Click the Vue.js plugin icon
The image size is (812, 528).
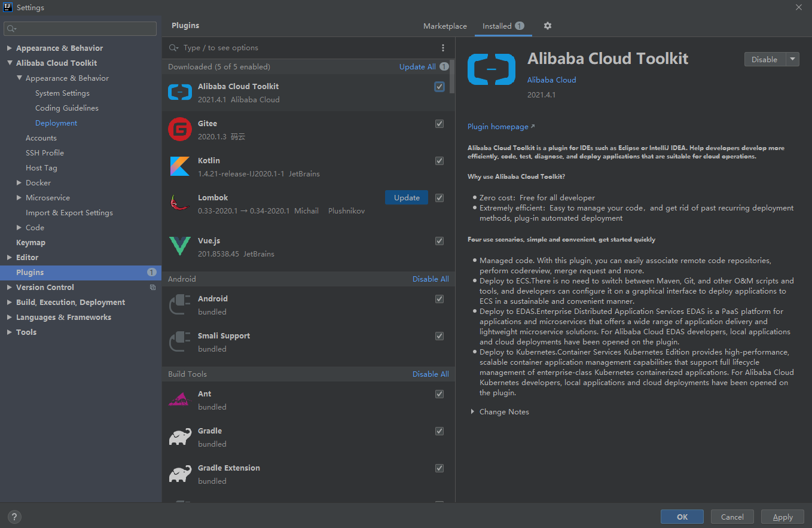click(180, 246)
